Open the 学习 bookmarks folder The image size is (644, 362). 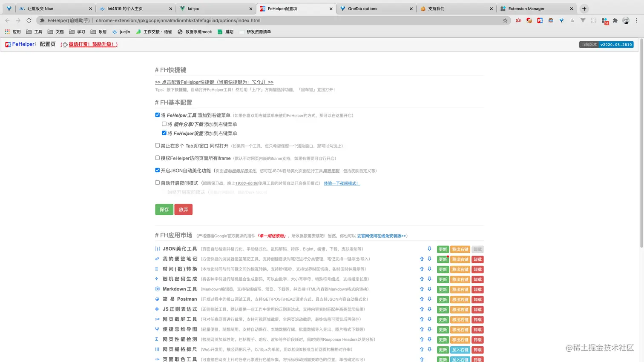(x=77, y=32)
